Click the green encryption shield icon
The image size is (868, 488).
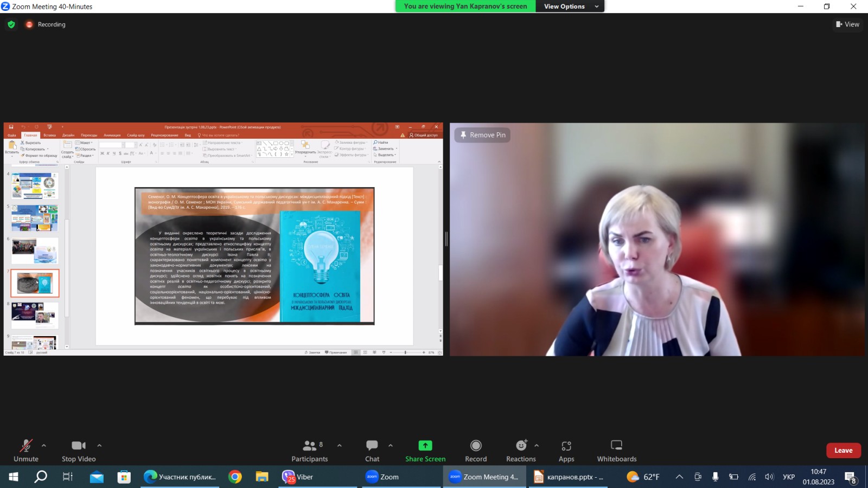[11, 24]
